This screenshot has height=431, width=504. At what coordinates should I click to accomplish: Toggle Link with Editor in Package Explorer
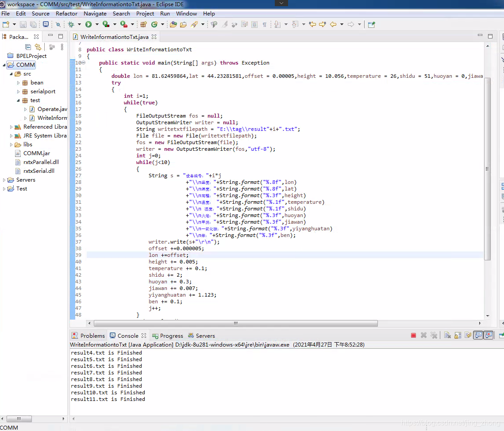[x=38, y=47]
